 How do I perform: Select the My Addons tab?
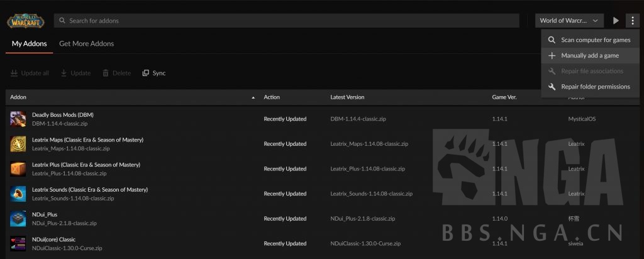(x=29, y=44)
